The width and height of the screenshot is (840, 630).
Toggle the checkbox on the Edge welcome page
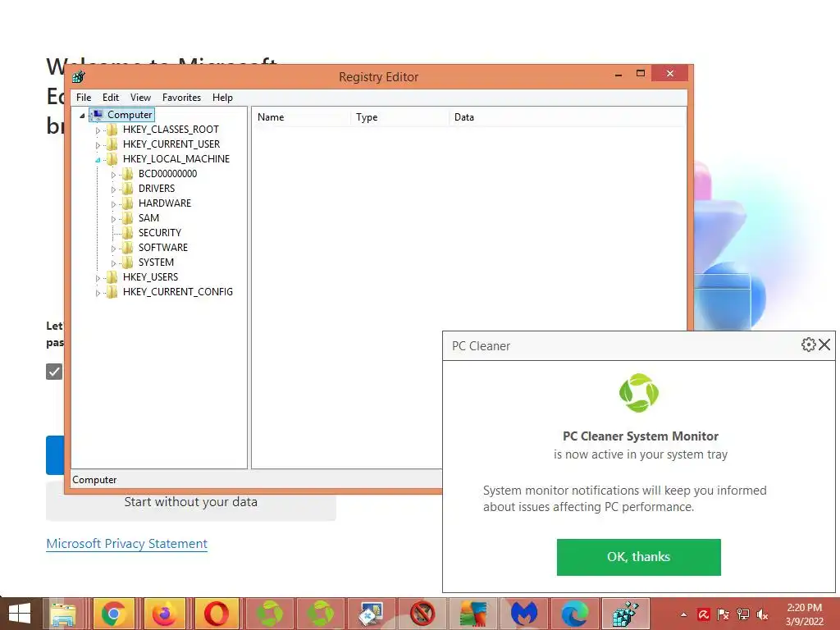click(54, 372)
